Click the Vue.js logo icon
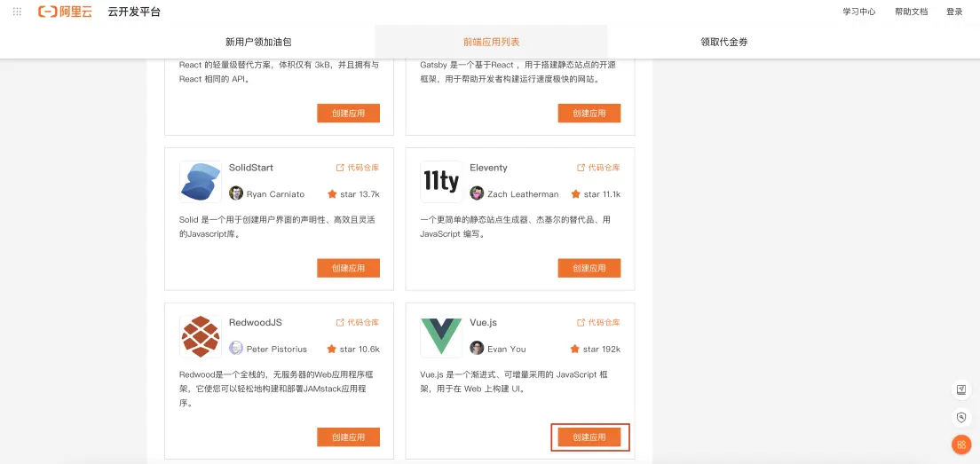The image size is (980, 464). point(441,336)
